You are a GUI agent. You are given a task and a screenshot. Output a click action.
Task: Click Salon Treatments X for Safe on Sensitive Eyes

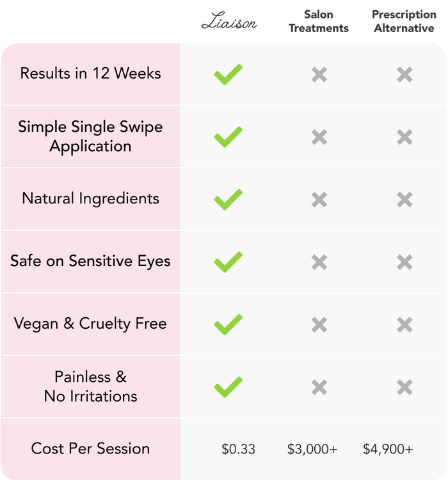tap(319, 262)
